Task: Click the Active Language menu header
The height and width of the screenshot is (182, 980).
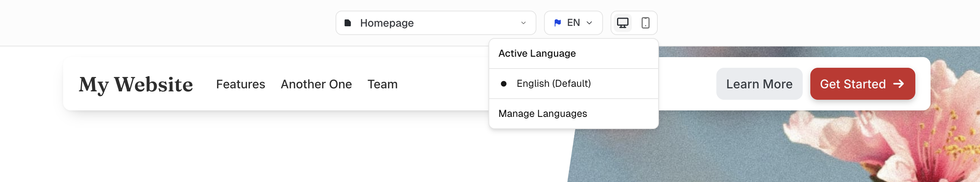Action: point(537,53)
